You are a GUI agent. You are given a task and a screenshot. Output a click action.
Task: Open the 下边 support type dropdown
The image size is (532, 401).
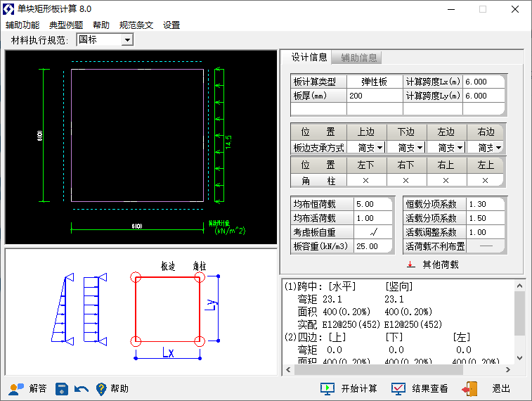[x=420, y=148]
